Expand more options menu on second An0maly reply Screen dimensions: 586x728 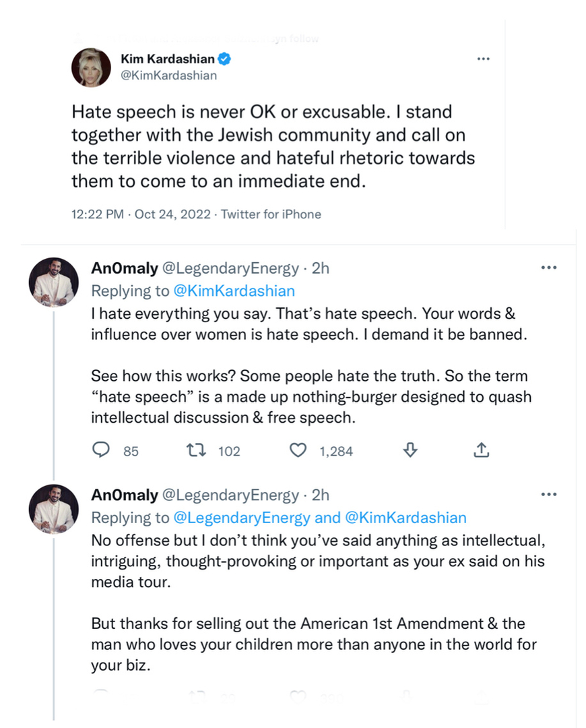point(549,495)
